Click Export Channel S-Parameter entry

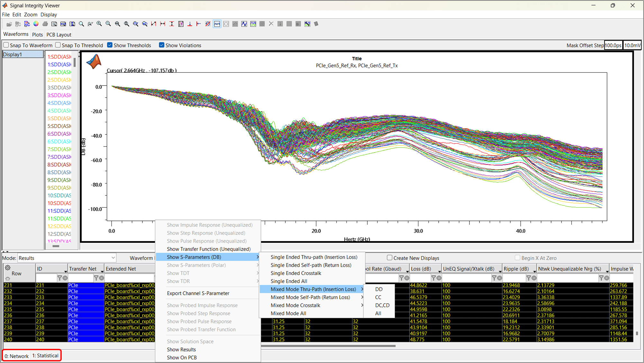coord(198,293)
